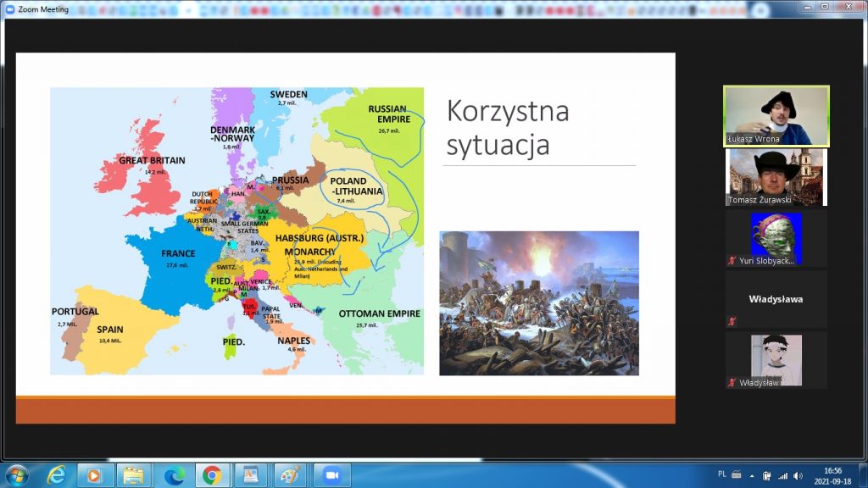
Task: Click Yuri Slobyack's participant tile
Action: point(776,239)
